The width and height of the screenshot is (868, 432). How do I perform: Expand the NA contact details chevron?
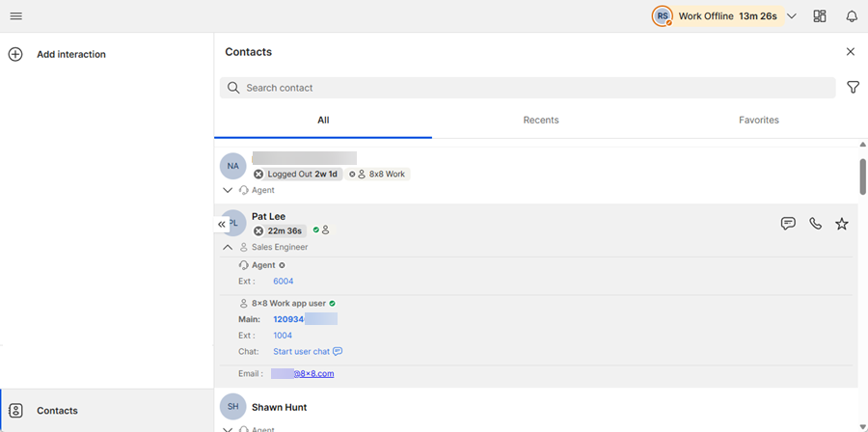point(228,190)
